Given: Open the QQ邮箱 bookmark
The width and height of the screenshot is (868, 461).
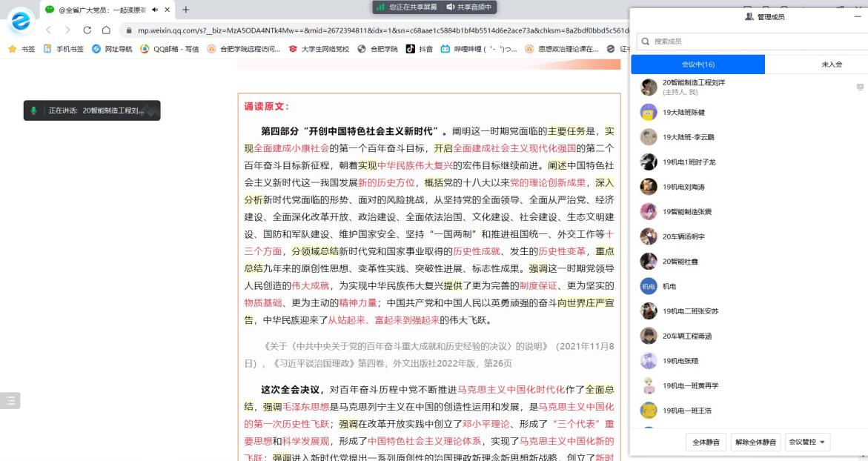Looking at the screenshot, I should tap(170, 49).
